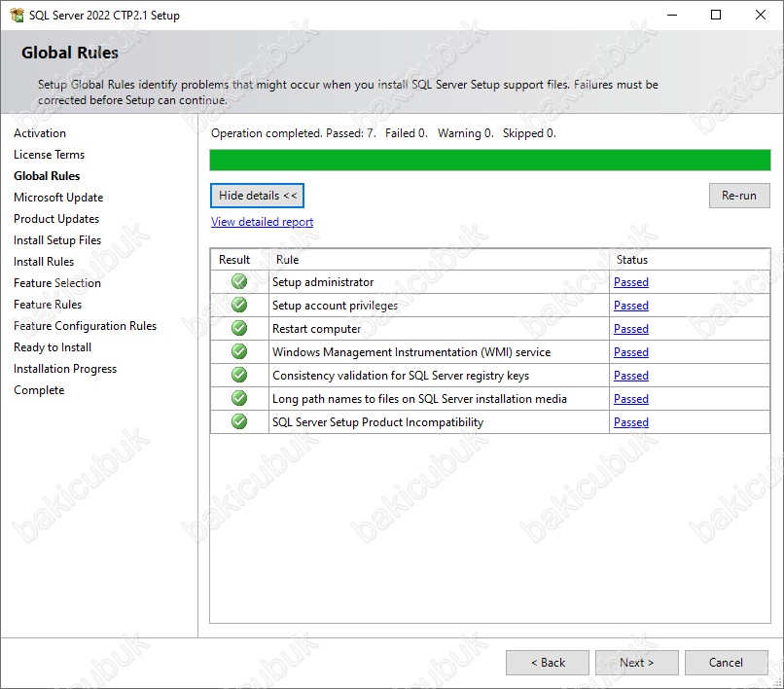
Task: Open the View detailed report link
Action: (262, 222)
